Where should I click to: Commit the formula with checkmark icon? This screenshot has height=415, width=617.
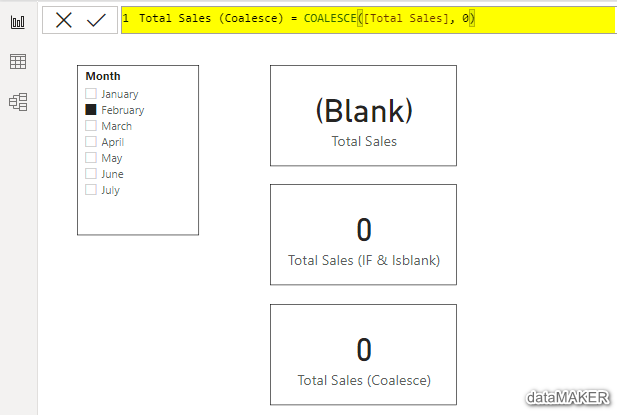(x=96, y=20)
